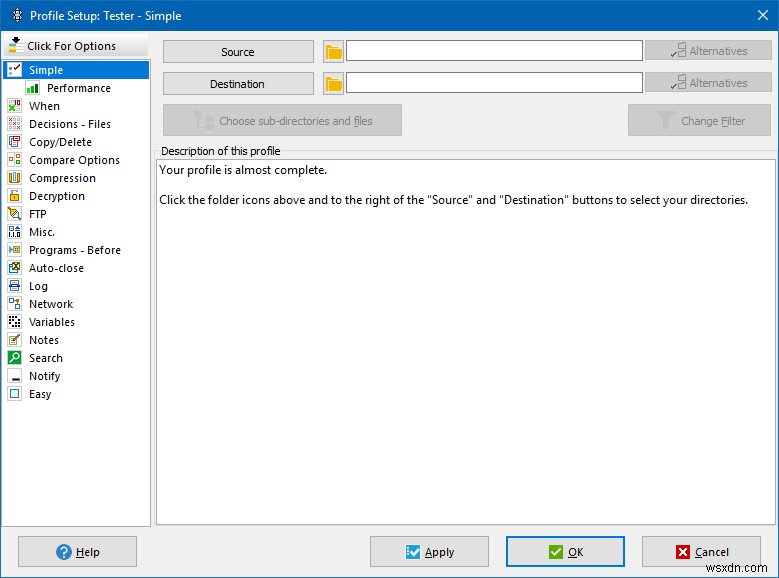Viewport: 779px width, 578px height.
Task: Click the Copy/Delete icon in sidebar
Action: point(14,142)
